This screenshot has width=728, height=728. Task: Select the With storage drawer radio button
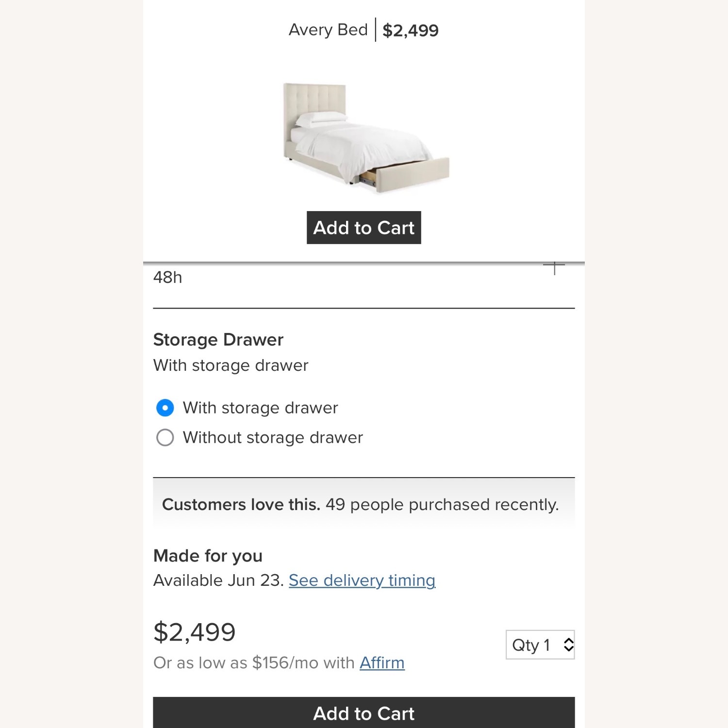[x=165, y=408]
